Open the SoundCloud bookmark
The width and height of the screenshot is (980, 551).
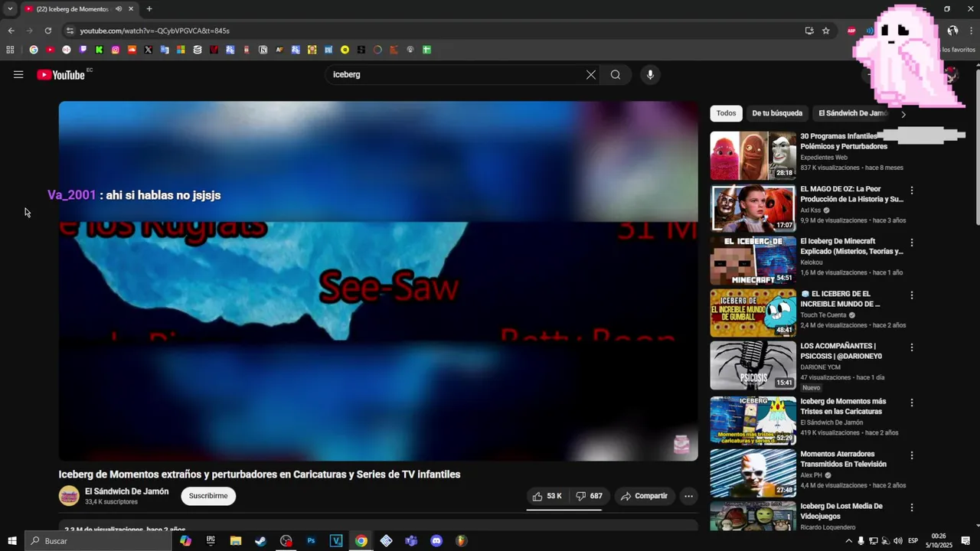(x=132, y=50)
